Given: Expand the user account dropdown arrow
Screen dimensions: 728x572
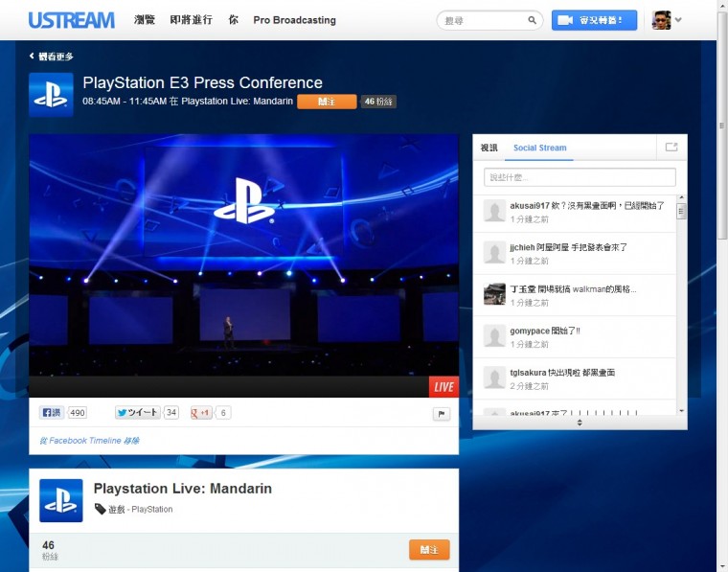Looking at the screenshot, I should pyautogui.click(x=678, y=19).
